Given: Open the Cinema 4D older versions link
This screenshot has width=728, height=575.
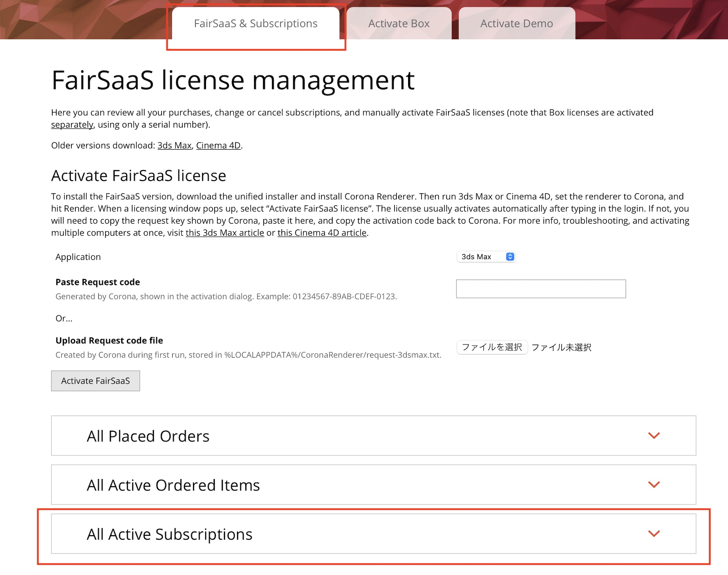Looking at the screenshot, I should (218, 145).
